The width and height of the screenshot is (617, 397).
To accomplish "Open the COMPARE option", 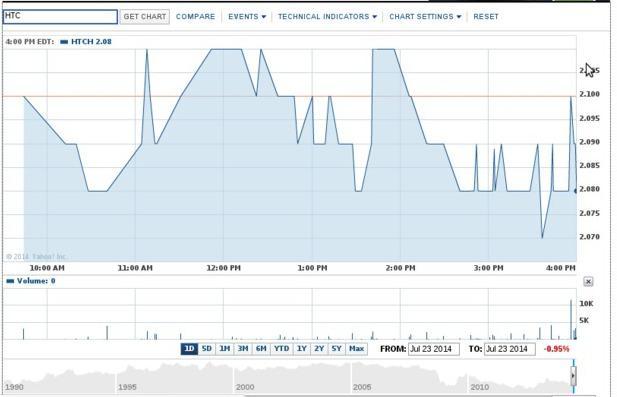I will [196, 17].
